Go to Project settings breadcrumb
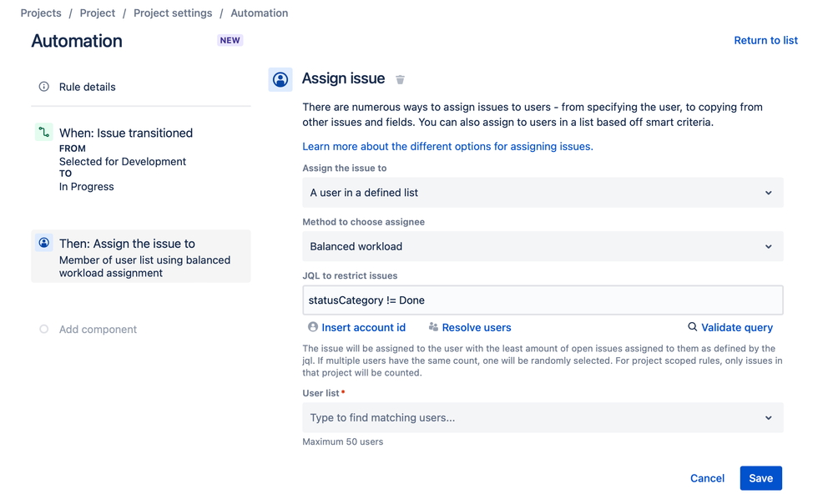The image size is (833, 504). tap(173, 13)
